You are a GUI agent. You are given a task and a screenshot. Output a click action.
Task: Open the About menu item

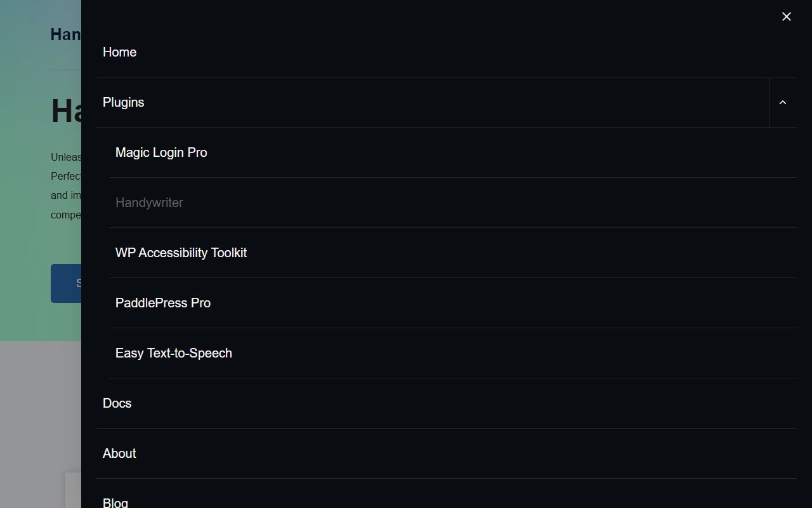tap(119, 453)
